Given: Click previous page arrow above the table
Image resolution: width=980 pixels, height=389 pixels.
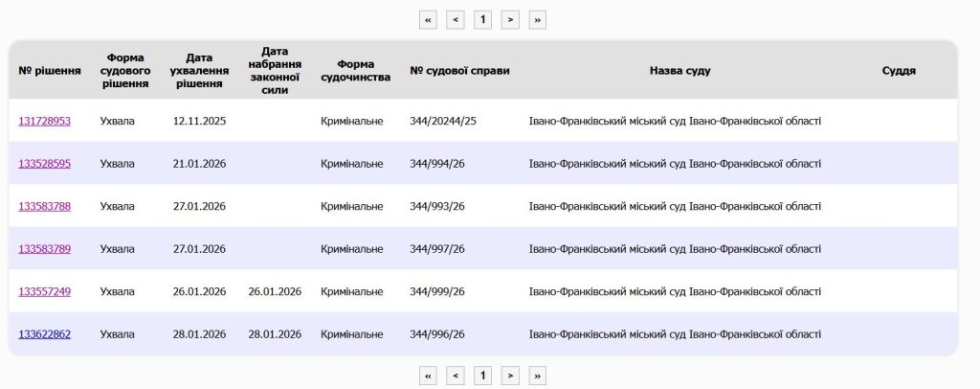Looking at the screenshot, I should 456,19.
